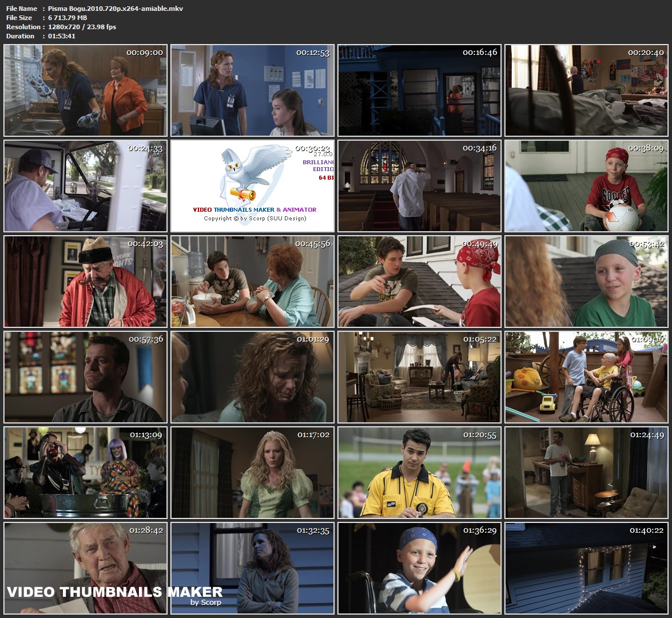Click the crying woman frame at 01:01:29
This screenshot has height=618, width=672.
252,377
